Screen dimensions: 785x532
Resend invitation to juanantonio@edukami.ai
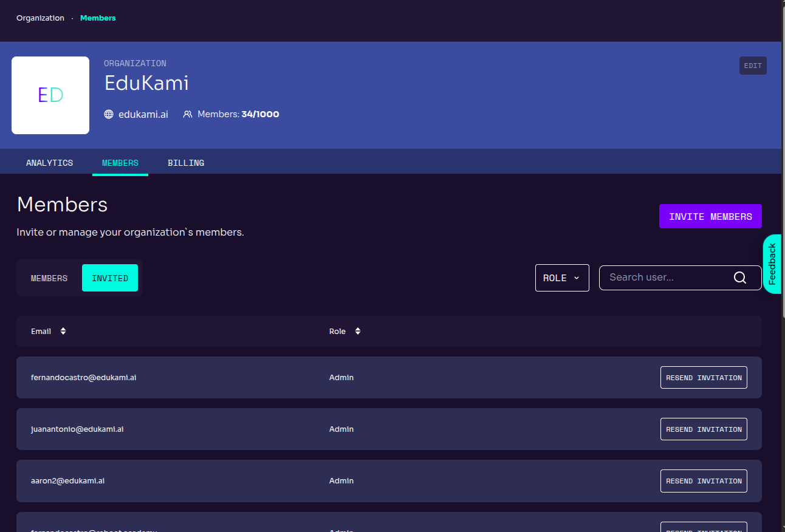(x=703, y=429)
